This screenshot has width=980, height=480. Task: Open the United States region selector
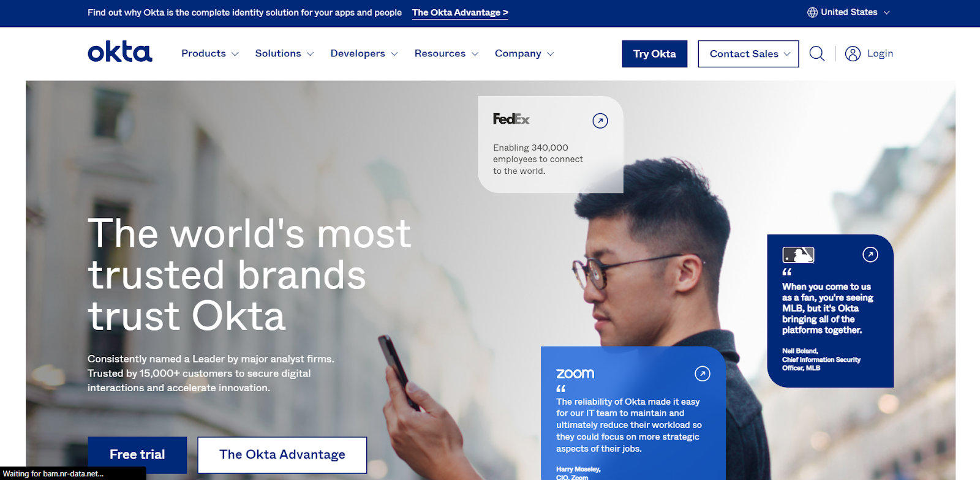click(848, 12)
